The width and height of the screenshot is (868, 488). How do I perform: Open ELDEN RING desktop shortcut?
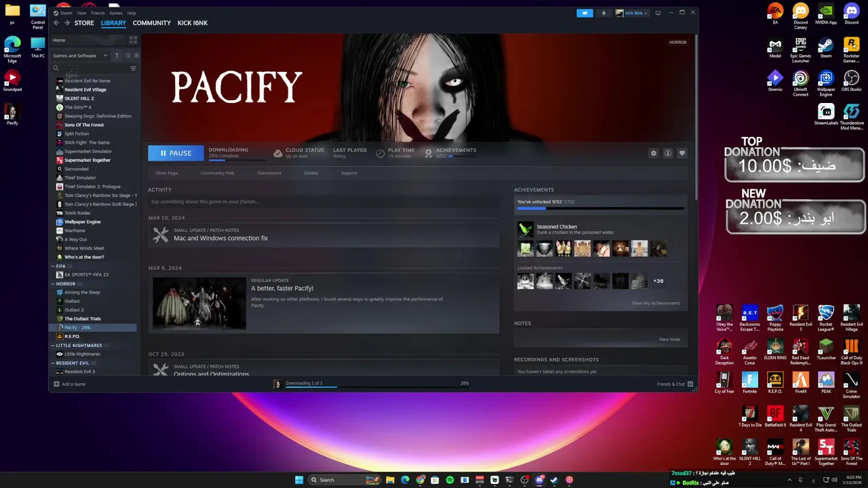pyautogui.click(x=775, y=350)
